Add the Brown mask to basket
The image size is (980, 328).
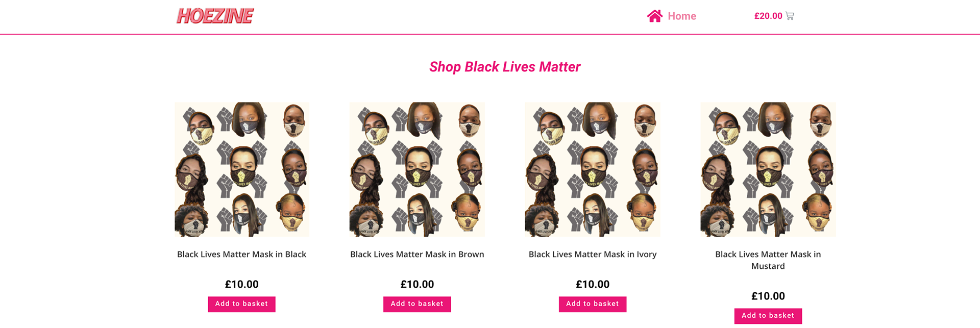(417, 304)
